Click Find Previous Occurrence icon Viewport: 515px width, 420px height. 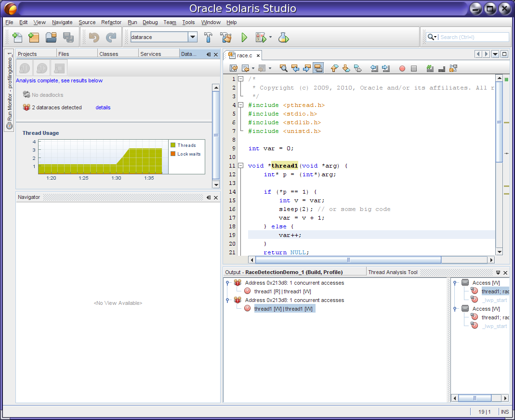point(295,68)
